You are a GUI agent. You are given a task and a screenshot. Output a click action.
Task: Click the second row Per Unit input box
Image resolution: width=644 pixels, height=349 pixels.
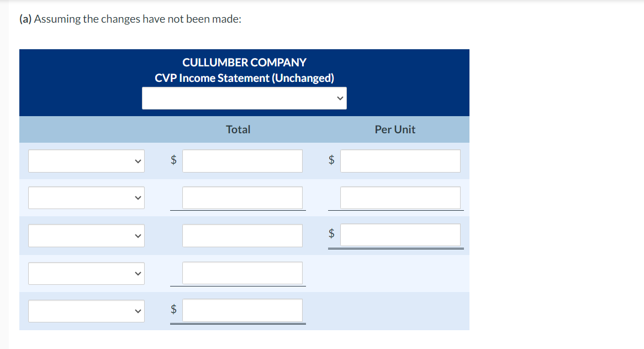(x=400, y=197)
